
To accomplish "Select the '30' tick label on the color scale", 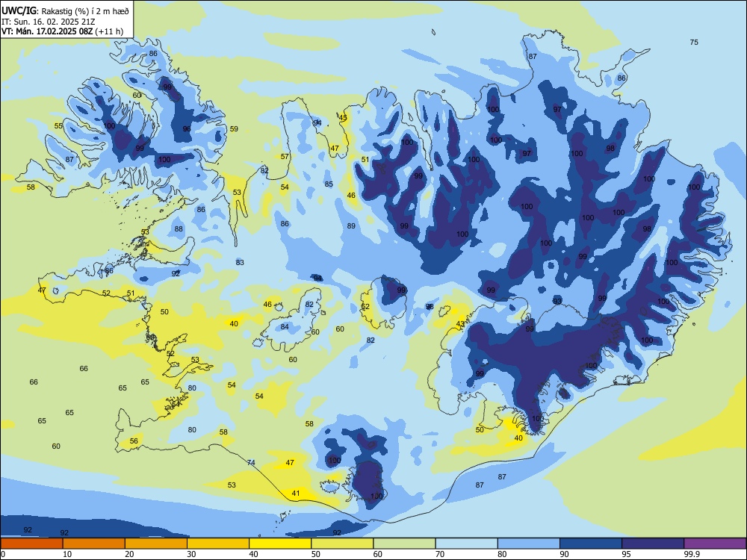I will 191,554.
